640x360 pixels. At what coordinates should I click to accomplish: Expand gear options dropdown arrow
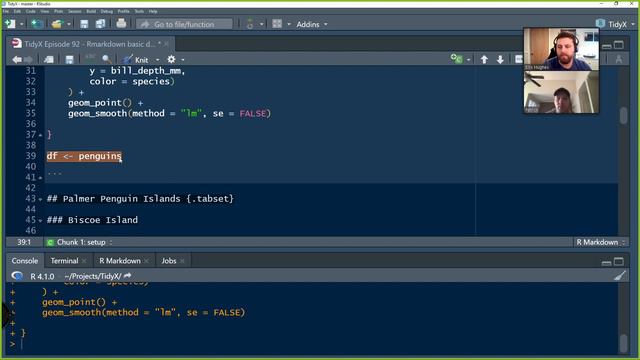(x=183, y=60)
